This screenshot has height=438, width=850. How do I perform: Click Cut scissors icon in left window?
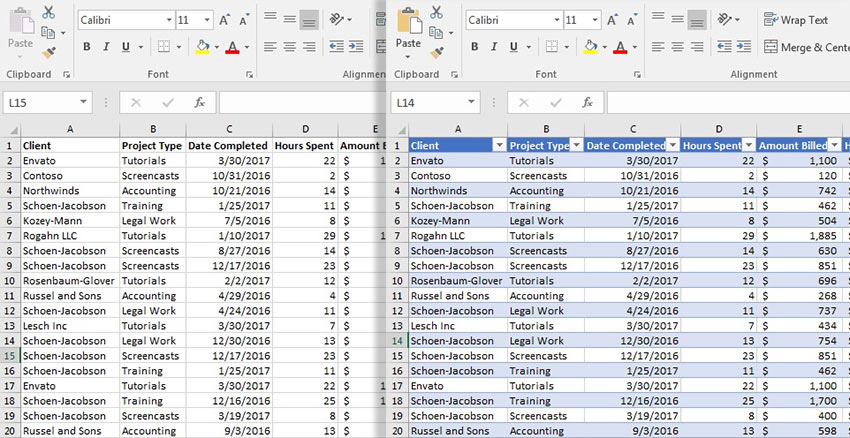[x=48, y=12]
